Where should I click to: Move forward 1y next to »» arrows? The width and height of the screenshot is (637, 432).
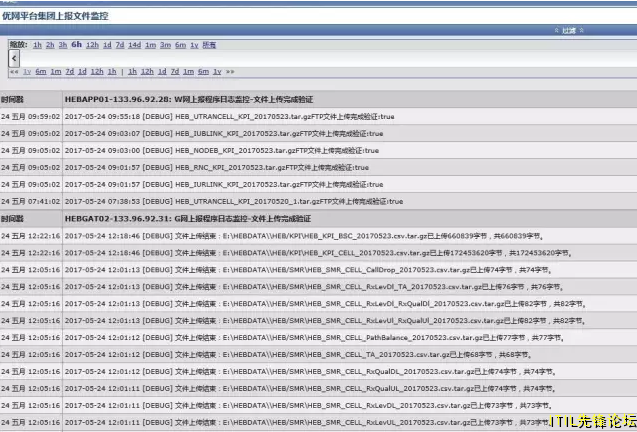coord(217,72)
